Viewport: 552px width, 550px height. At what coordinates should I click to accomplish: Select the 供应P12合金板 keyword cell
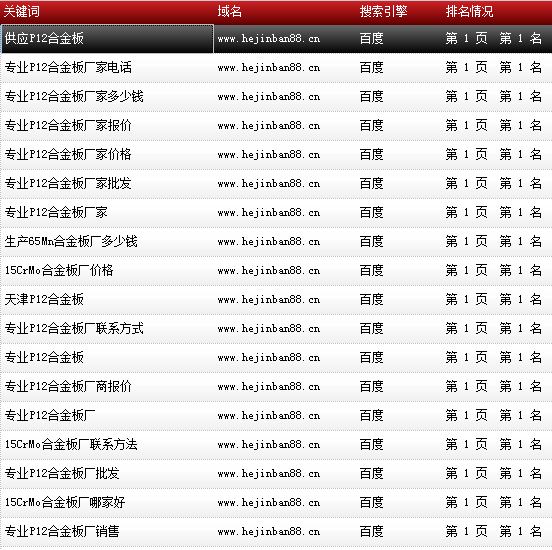coord(107,39)
